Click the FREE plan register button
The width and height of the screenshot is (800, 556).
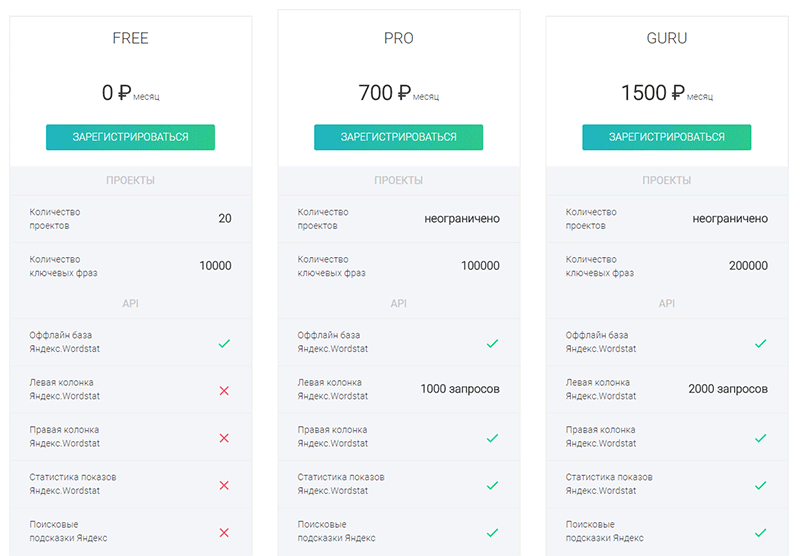130,137
